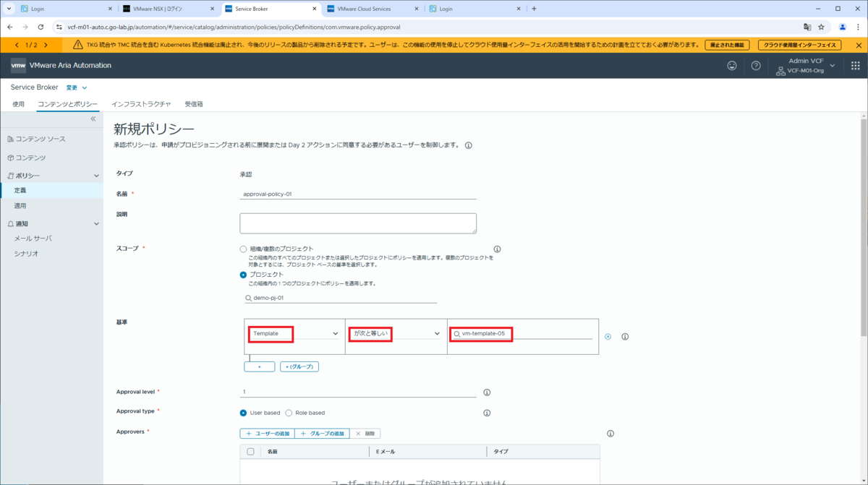This screenshot has width=868, height=485.
Task: Add criteria with + button
Action: pos(259,366)
